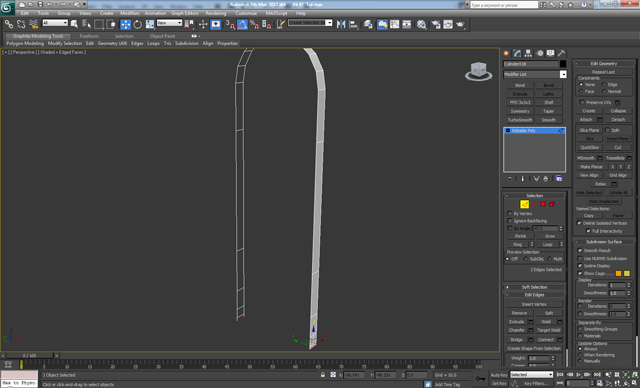Toggle Preserve UVs checkbox
The image size is (640, 388).
(582, 102)
